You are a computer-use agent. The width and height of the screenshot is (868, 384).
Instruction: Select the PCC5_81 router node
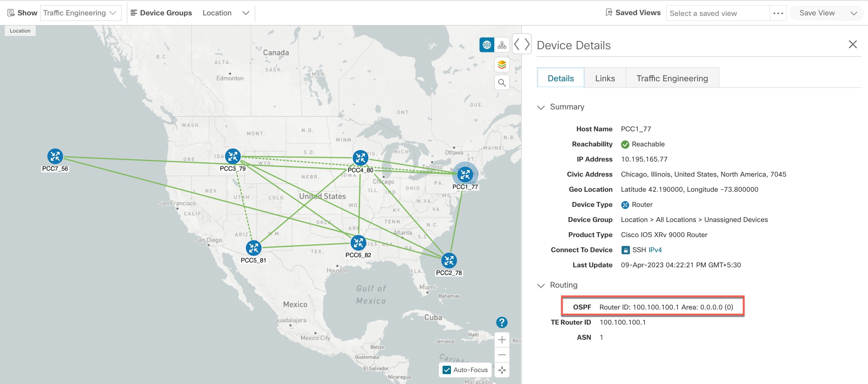253,248
